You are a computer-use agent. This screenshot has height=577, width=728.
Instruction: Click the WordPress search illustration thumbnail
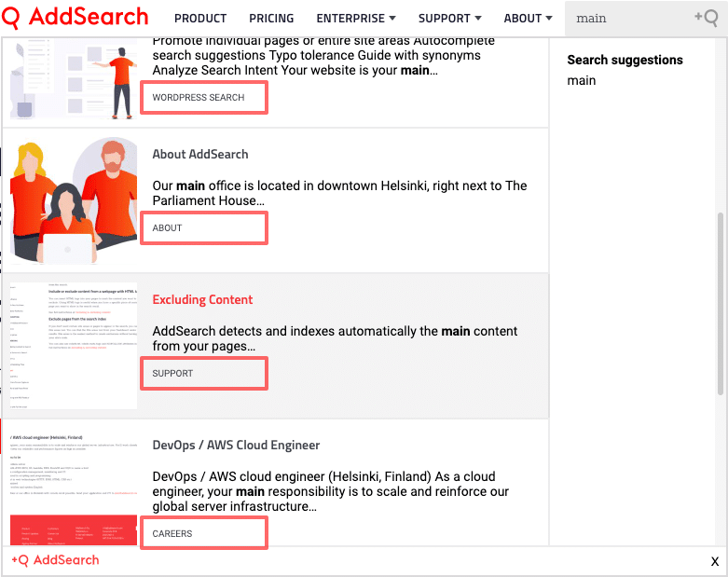pyautogui.click(x=74, y=79)
